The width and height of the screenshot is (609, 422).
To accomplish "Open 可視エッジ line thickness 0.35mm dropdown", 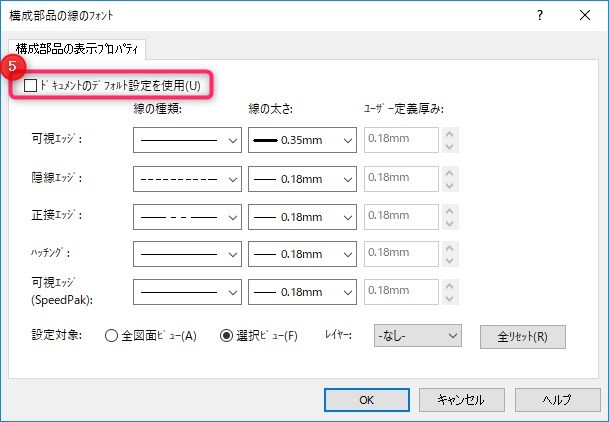I will pos(302,141).
